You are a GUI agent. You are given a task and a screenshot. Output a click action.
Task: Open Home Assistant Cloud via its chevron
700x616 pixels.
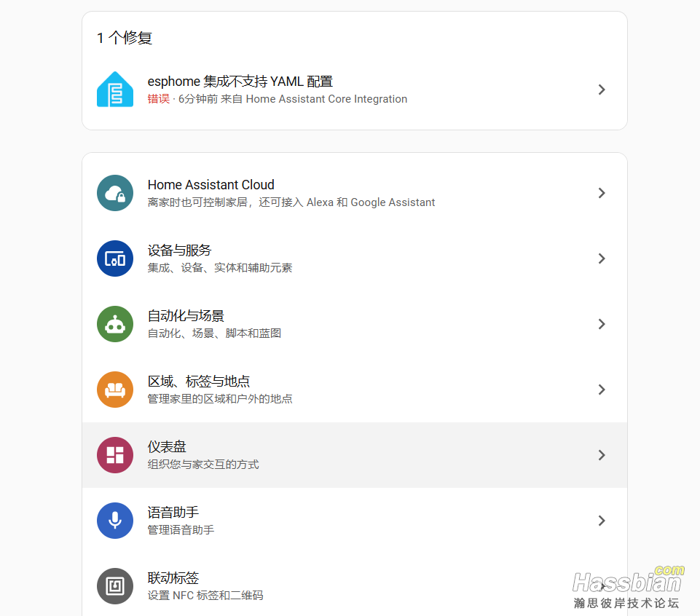tap(602, 193)
